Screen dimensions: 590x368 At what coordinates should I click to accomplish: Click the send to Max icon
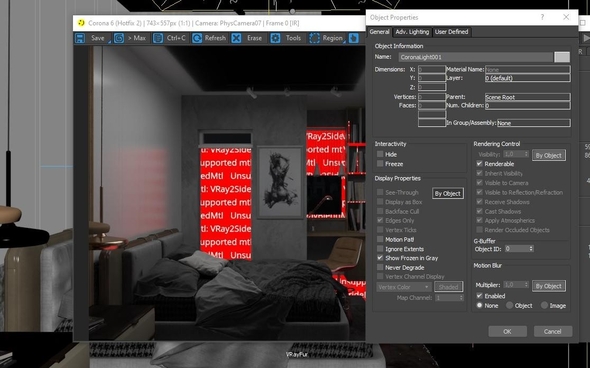(119, 38)
